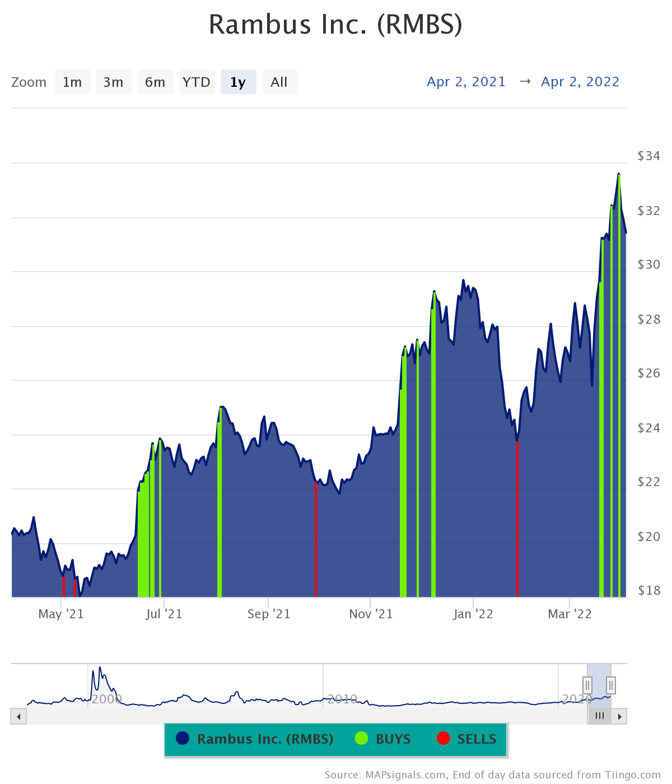Show All historical data

pos(279,82)
